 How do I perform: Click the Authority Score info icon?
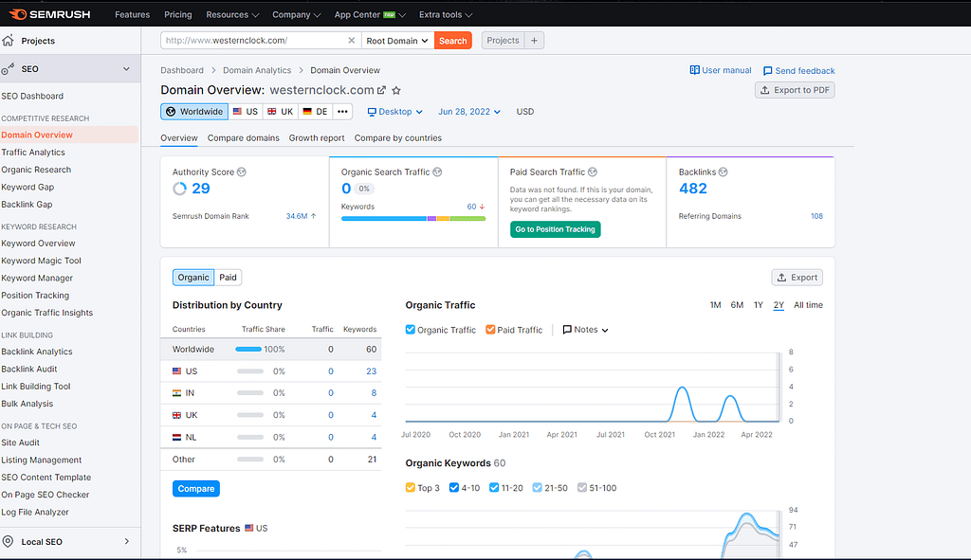coord(242,172)
